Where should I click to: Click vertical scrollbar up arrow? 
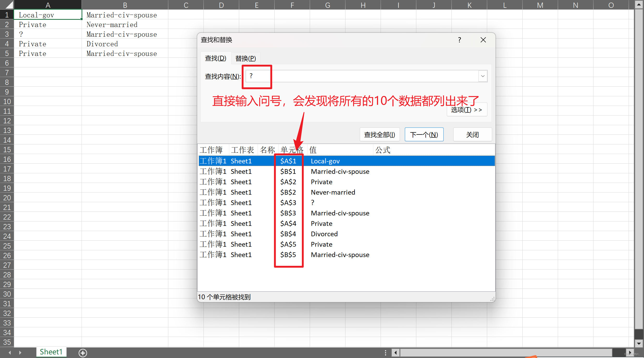(639, 5)
